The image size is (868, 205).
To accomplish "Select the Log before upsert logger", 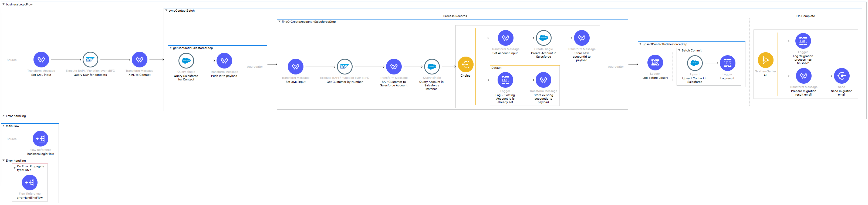I will pyautogui.click(x=655, y=63).
